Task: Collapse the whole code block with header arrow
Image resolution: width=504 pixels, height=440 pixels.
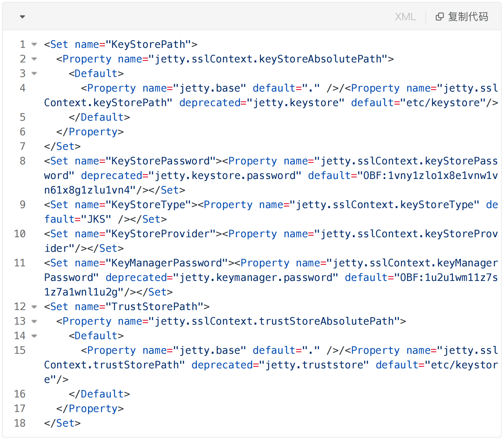Action: (x=22, y=17)
